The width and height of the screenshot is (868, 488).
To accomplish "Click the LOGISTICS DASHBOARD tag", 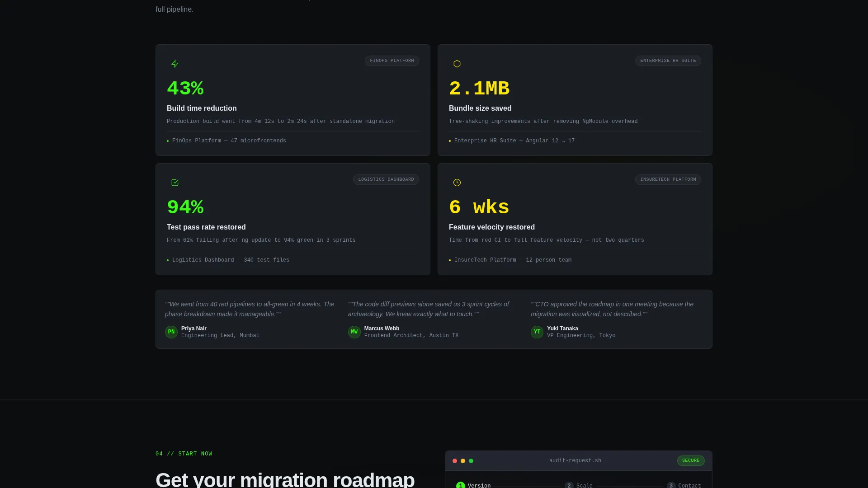I will click(386, 179).
